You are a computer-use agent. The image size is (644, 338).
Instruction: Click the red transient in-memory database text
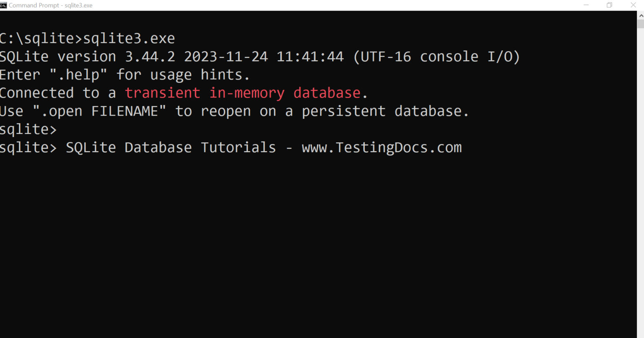tap(242, 92)
